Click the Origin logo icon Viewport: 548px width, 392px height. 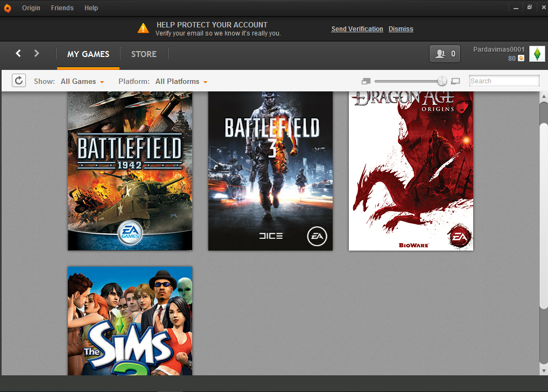[8, 8]
